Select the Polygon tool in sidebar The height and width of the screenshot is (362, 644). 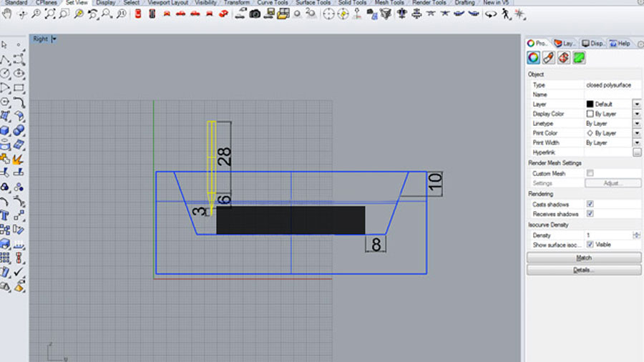coord(5,102)
